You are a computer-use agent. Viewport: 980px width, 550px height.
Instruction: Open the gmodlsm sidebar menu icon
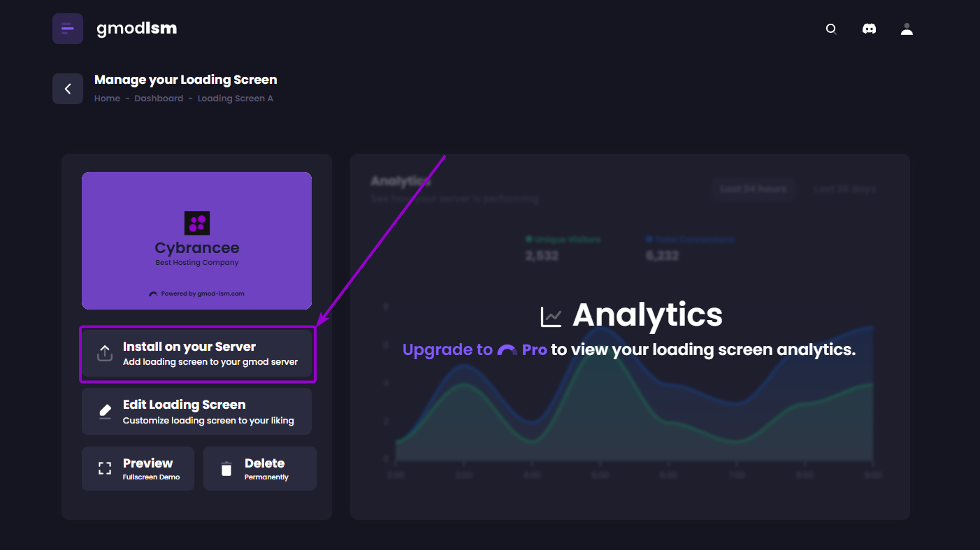(67, 28)
